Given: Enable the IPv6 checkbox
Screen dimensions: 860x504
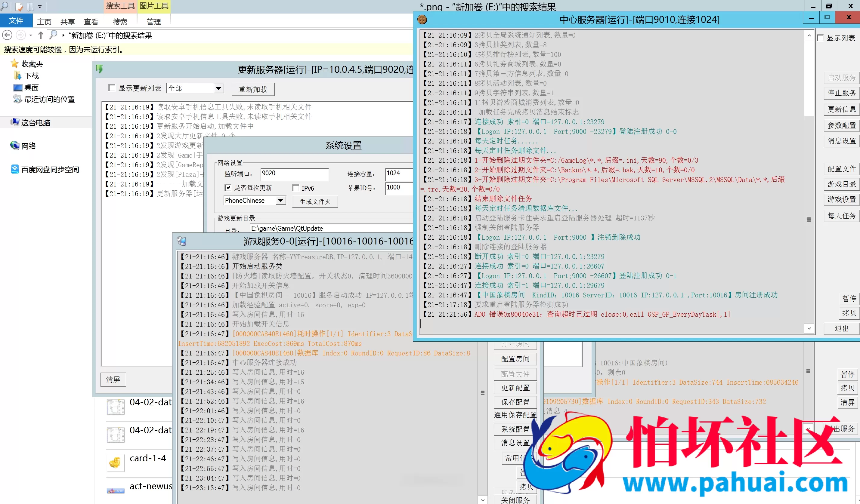Looking at the screenshot, I should (x=296, y=188).
